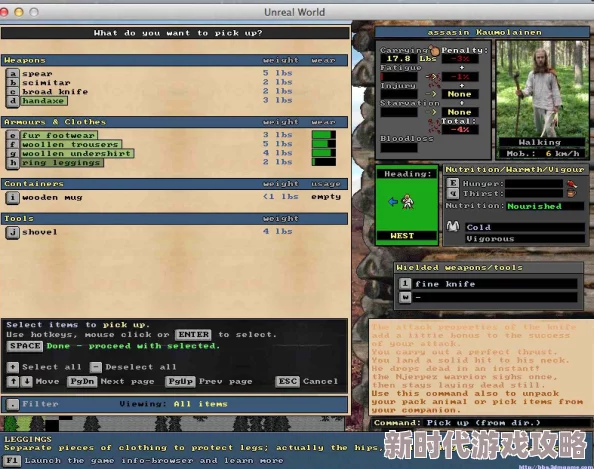Click the Mob.: 6 km/h speed readout
Viewport: 594px width, 469px height.
543,153
